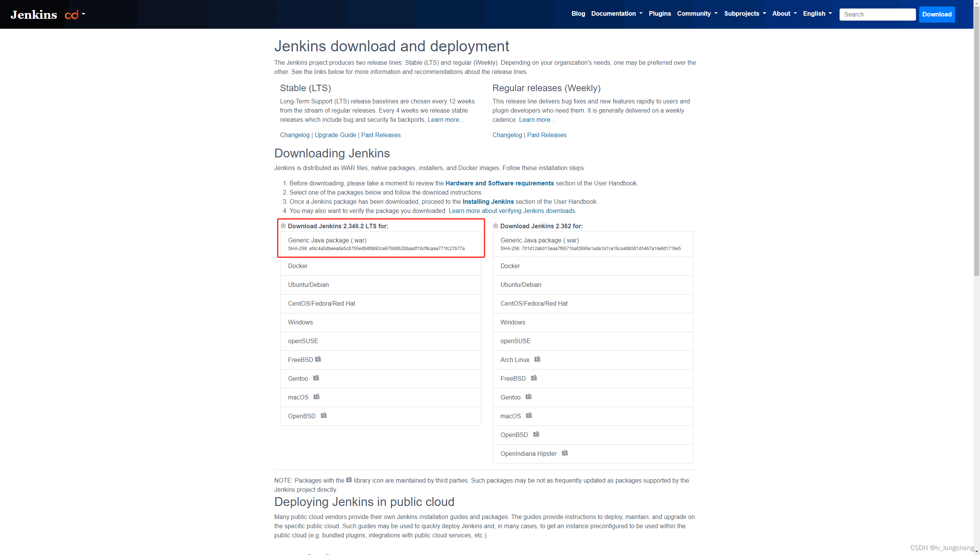The width and height of the screenshot is (980, 555).
Task: Select macOS under LTS downloads
Action: tap(381, 398)
